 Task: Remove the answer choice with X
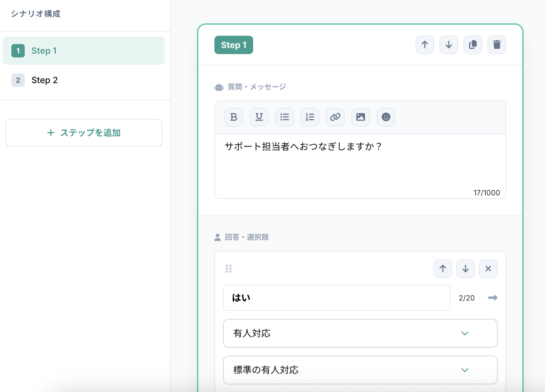pos(488,269)
